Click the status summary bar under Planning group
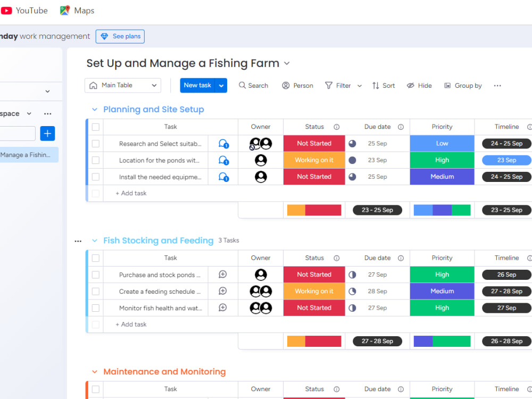The height and width of the screenshot is (399, 532). pyautogui.click(x=314, y=210)
